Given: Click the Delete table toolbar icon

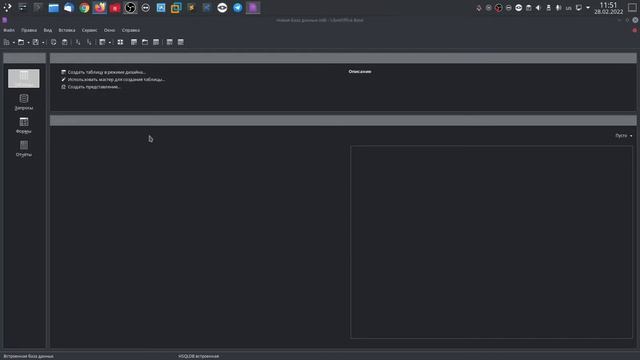Looking at the screenshot, I should (169, 42).
